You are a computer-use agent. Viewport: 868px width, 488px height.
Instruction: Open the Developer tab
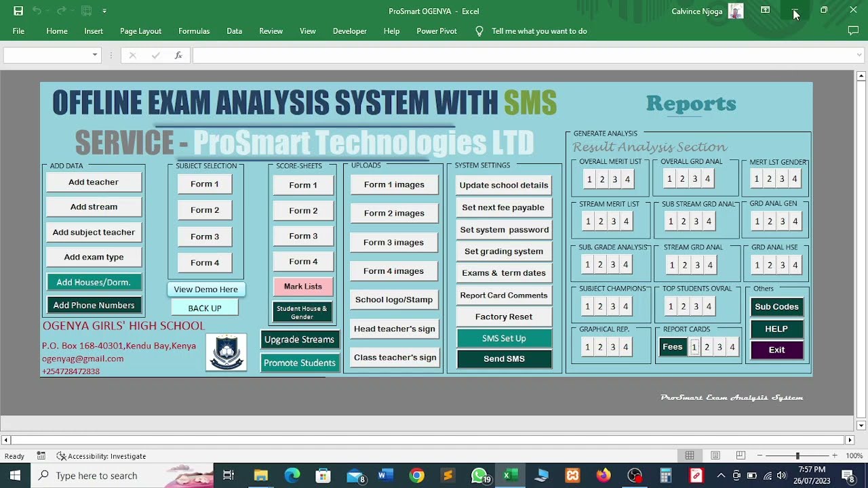350,31
